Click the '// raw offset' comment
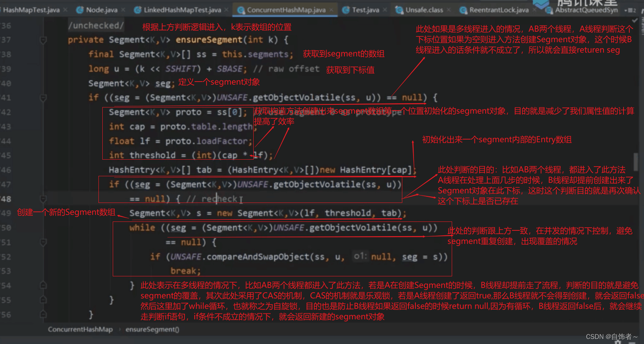The width and height of the screenshot is (644, 344). point(286,69)
